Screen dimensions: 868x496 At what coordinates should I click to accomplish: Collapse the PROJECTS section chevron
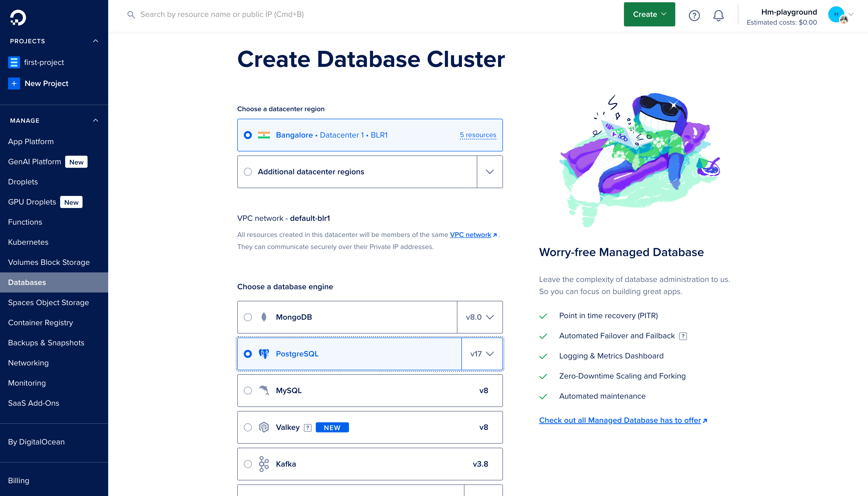pos(96,41)
